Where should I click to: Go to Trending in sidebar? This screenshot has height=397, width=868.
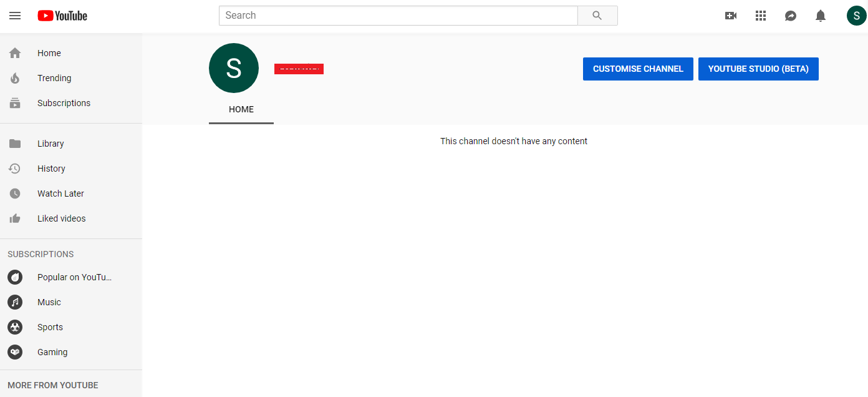[71, 78]
